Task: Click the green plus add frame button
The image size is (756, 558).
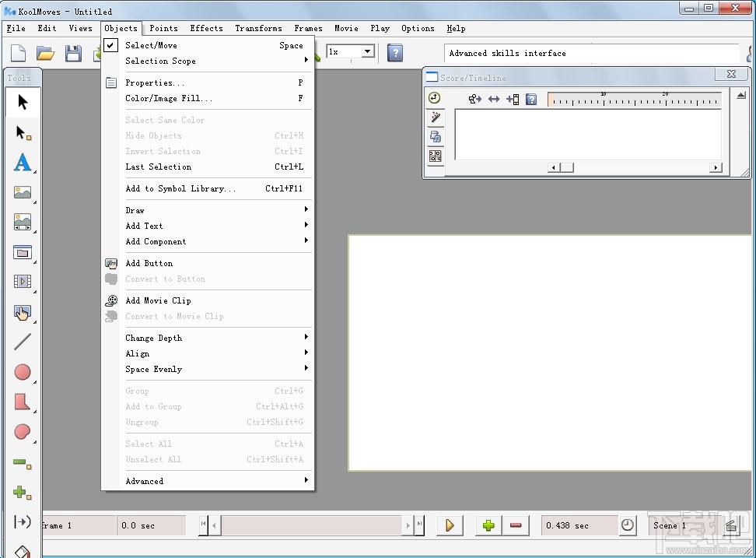Action: tap(488, 525)
